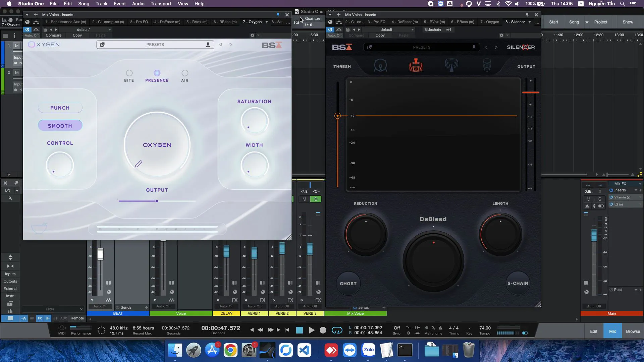Expand Inserts menu in Main channel
This screenshot has width=644, height=362.
636,190
